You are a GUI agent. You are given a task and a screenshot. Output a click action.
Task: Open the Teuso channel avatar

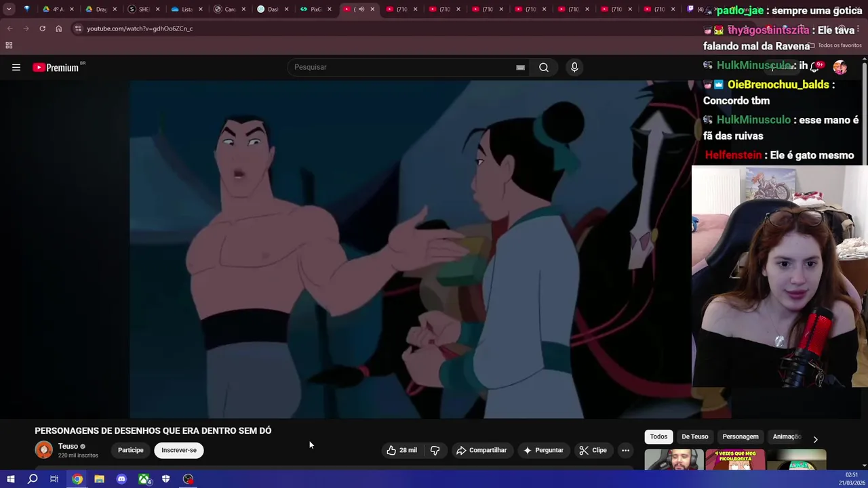pos(43,450)
